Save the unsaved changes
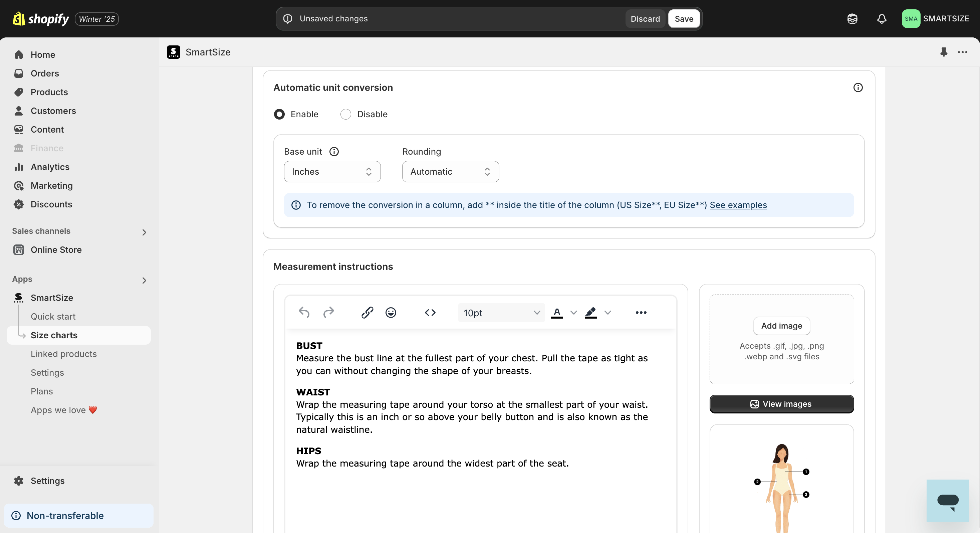The image size is (980, 533). [x=684, y=19]
